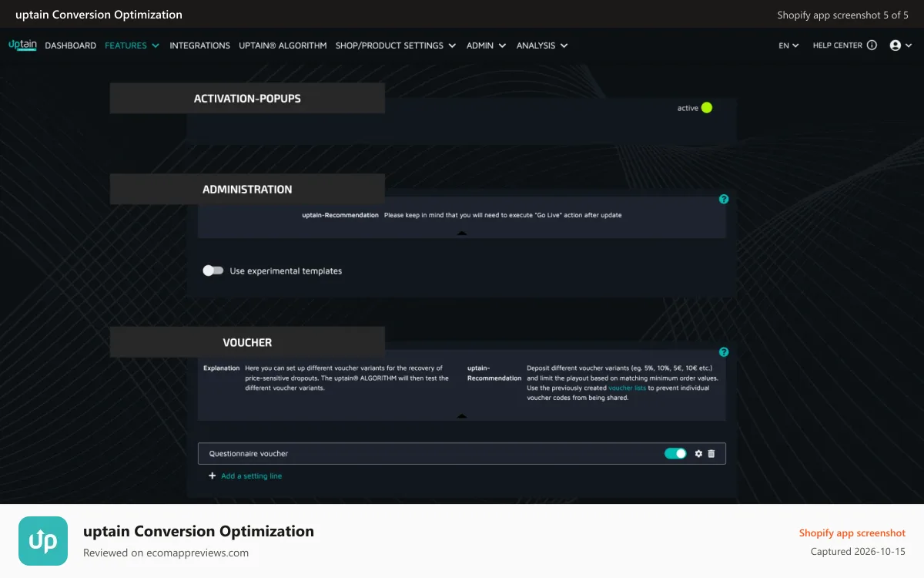Collapse the Administration recommendation box
Image resolution: width=924 pixels, height=578 pixels.
[x=462, y=233]
